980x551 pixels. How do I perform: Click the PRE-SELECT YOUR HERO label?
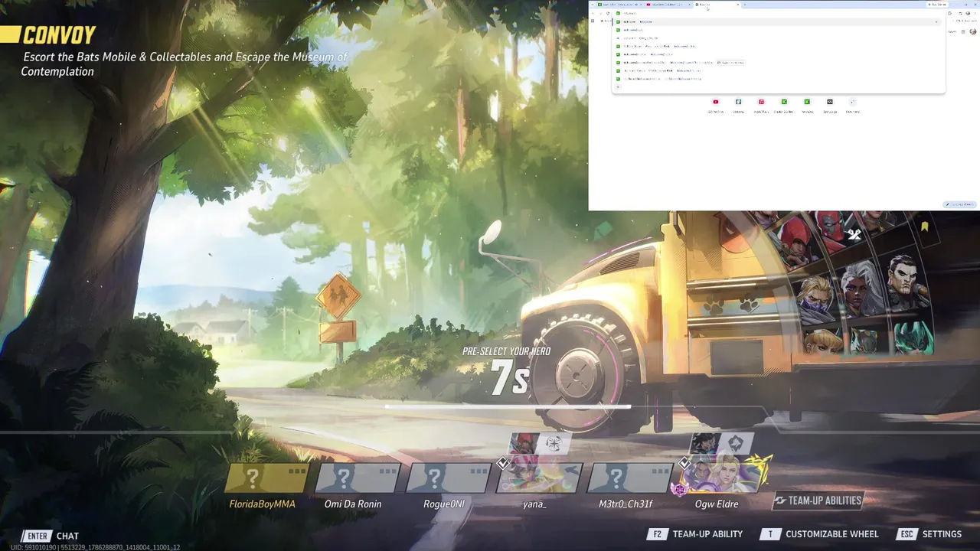pos(506,351)
